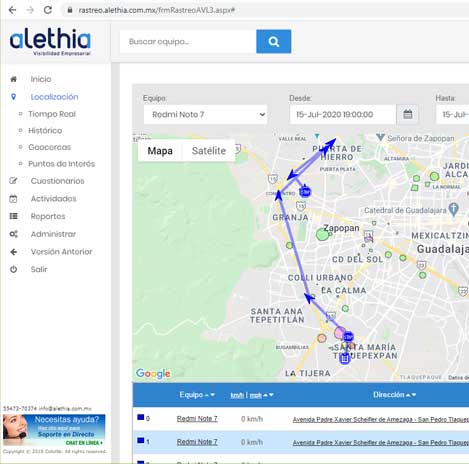Select Geocercas submenu item
Viewport: 469px width, 464px height.
tap(49, 147)
